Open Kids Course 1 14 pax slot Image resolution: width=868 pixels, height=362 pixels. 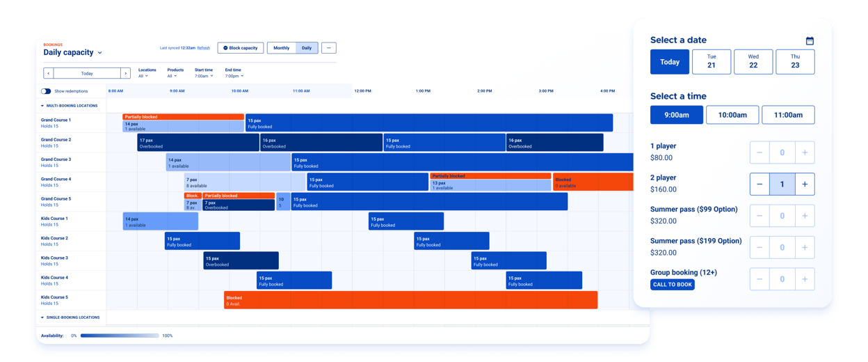[161, 221]
